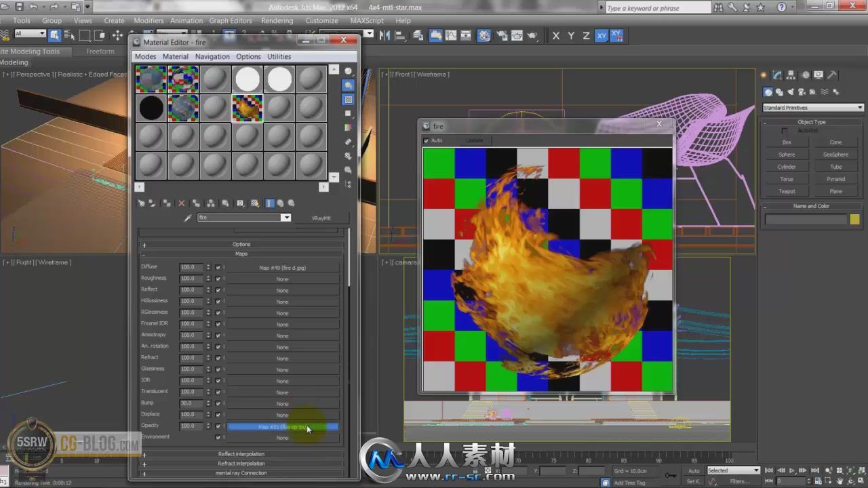Viewport: 868px width, 488px height.
Task: Open the Rendering menu
Action: 277,20
